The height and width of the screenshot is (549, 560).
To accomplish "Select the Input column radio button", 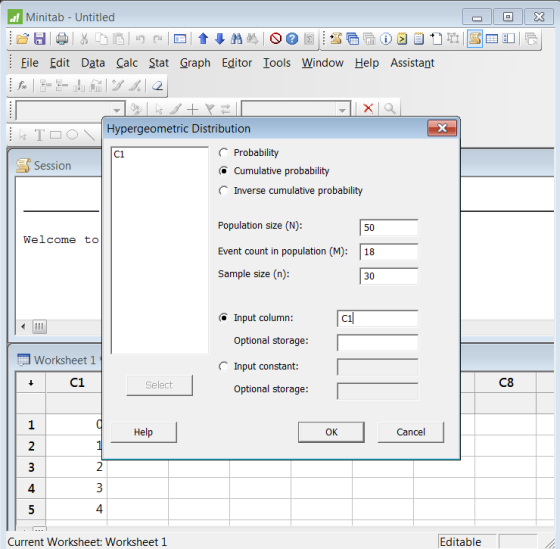I will [224, 318].
